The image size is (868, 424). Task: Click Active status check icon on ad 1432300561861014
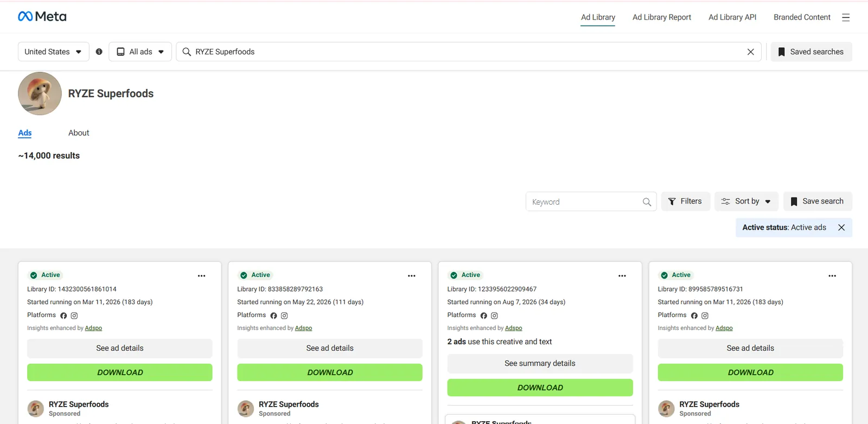coord(34,275)
